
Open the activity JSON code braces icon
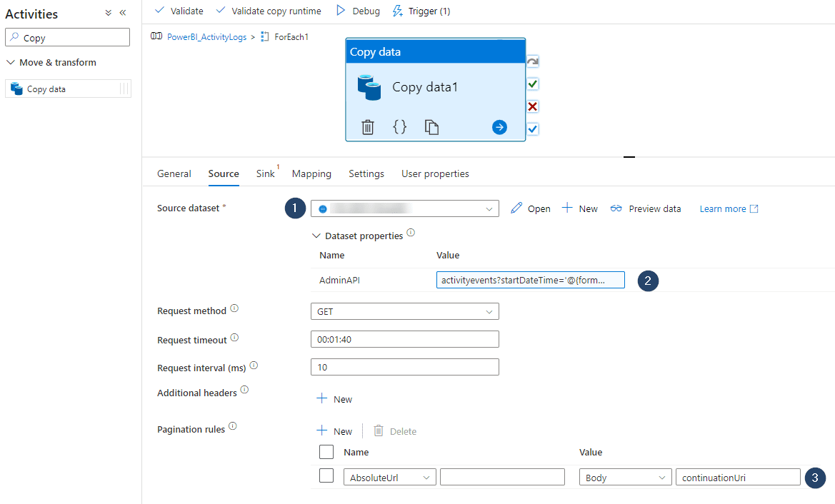tap(400, 127)
